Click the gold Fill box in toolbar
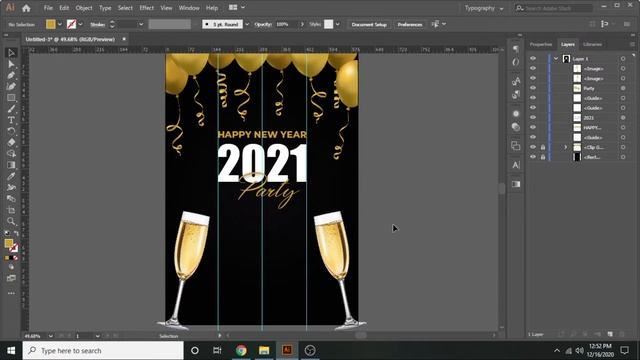Screen dimensions: 640x360 click(x=9, y=243)
